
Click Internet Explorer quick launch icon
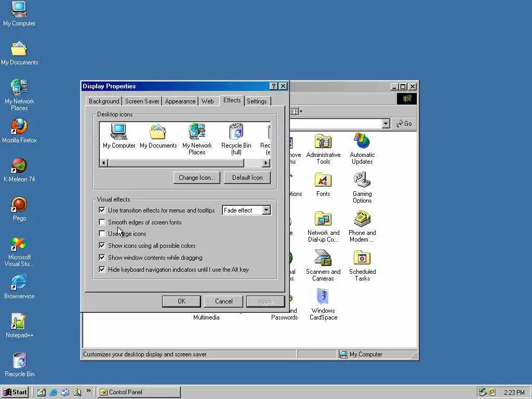click(x=54, y=392)
